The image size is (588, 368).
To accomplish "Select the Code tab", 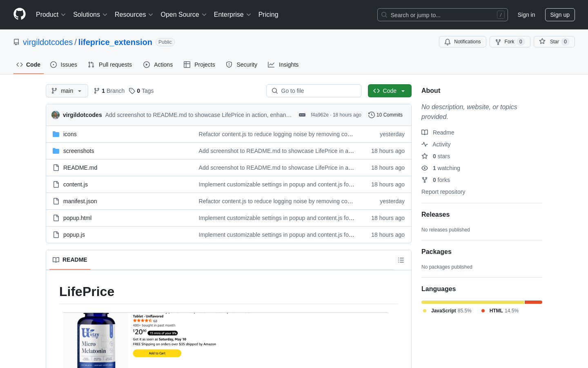I will (x=29, y=65).
